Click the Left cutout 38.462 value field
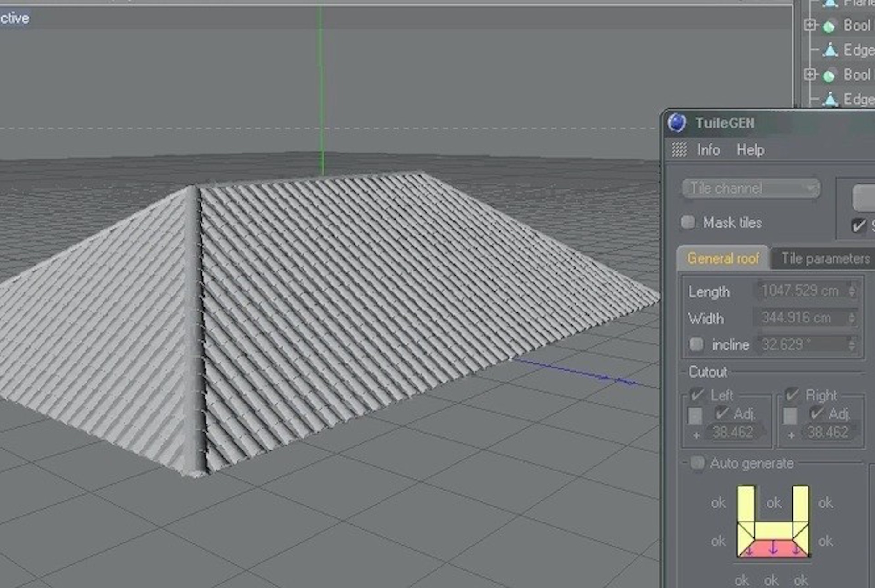Viewport: 875px width, 588px height. (733, 432)
